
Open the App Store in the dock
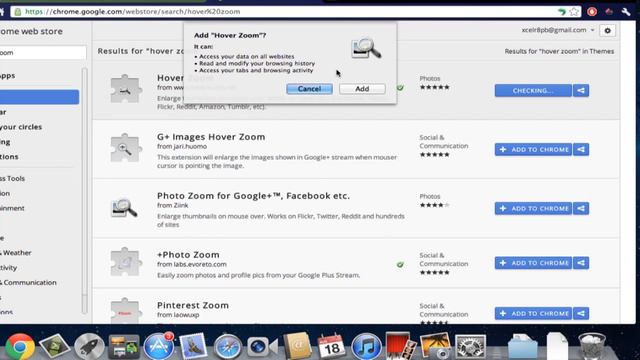click(159, 346)
